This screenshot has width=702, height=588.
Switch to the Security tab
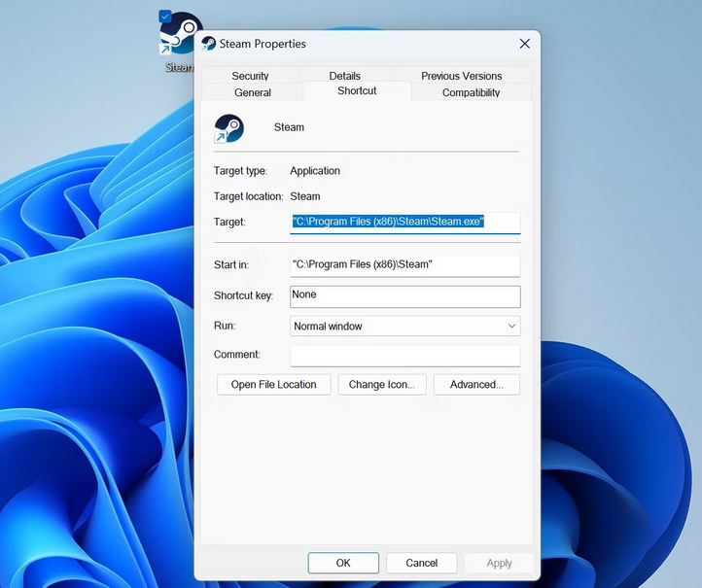point(250,76)
